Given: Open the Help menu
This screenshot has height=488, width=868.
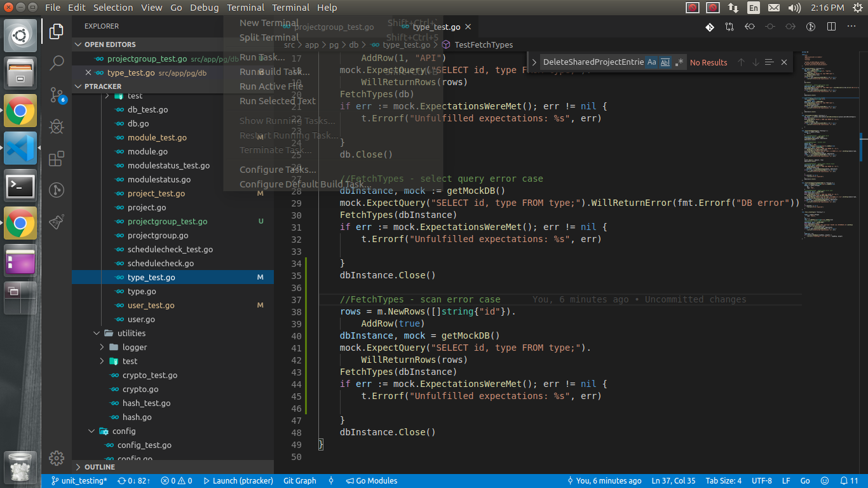Looking at the screenshot, I should point(327,8).
